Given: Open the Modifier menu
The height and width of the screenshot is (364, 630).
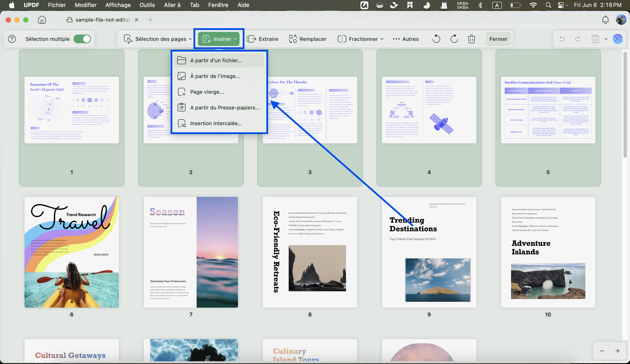Looking at the screenshot, I should tap(86, 5).
